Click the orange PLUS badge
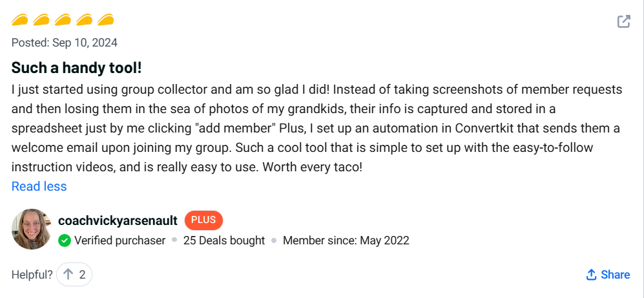The height and width of the screenshot is (298, 644). coord(203,220)
